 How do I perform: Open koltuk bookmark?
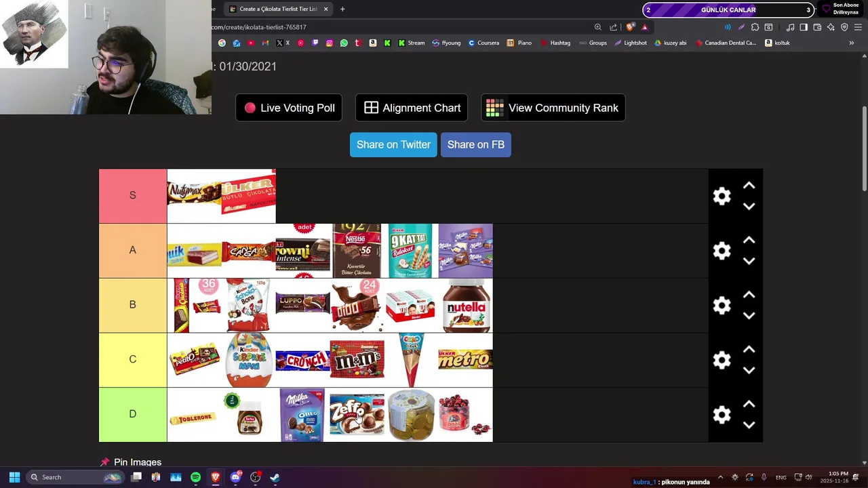tap(777, 43)
